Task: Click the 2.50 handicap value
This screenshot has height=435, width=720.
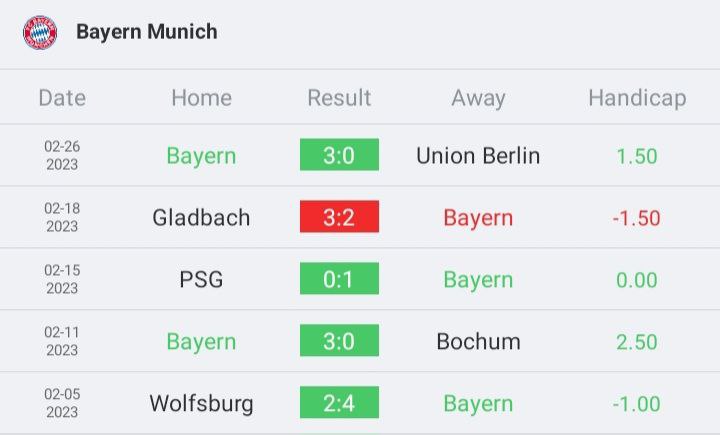Action: [x=637, y=342]
